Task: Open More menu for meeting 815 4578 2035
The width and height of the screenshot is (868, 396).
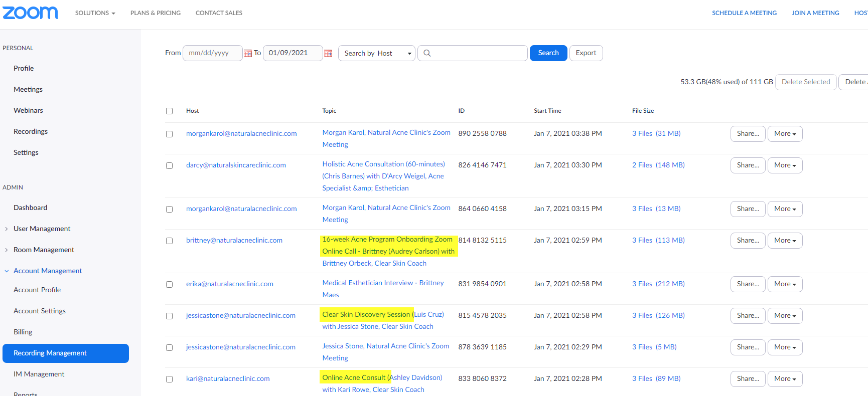Action: pos(785,316)
